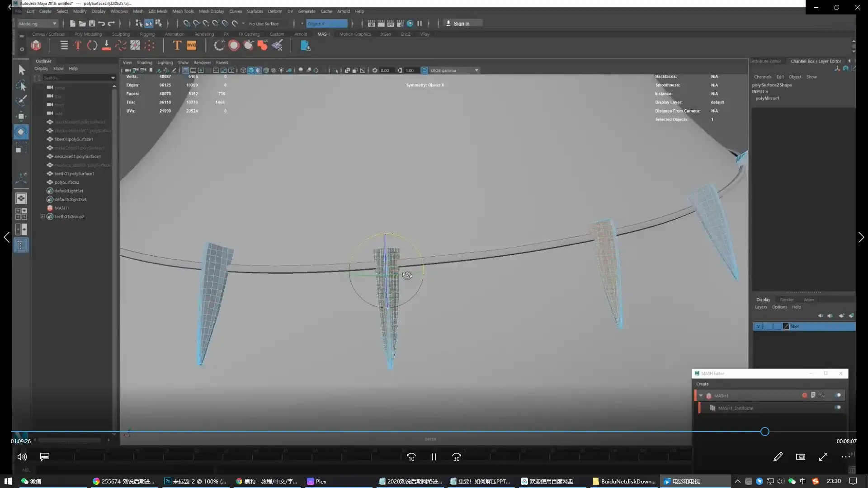The height and width of the screenshot is (488, 868).
Task: Open the Modeling menu set dropdown
Action: pos(38,23)
